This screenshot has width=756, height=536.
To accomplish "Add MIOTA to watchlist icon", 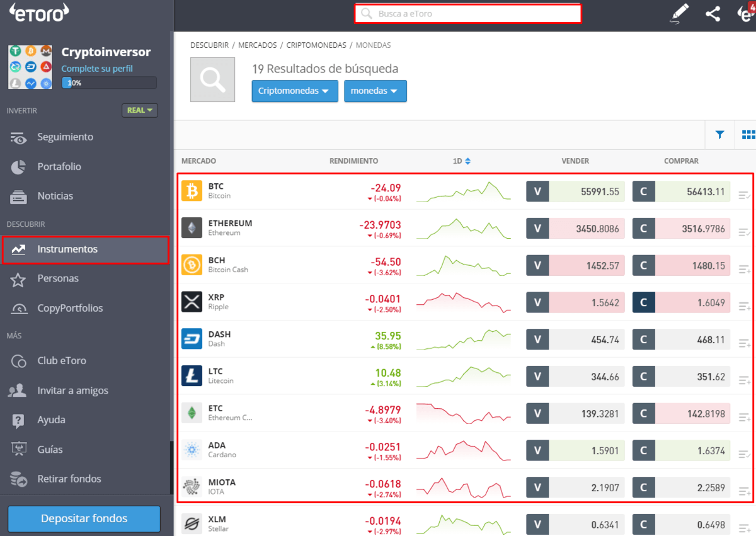I will pyautogui.click(x=744, y=491).
